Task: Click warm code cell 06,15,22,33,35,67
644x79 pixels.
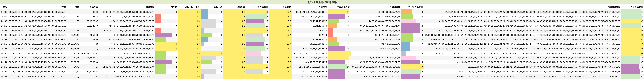Action: [x=90, y=53]
